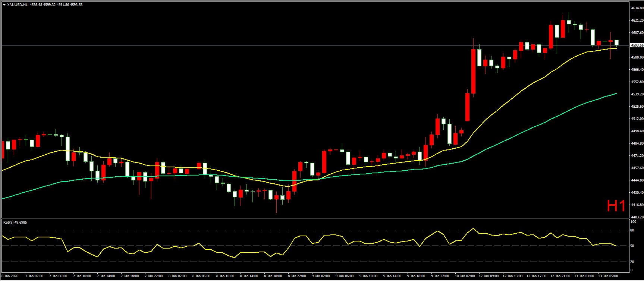Screen dimensions: 644x281
Task: Click the 13 Jan 05:00 time label
Action: pyautogui.click(x=608, y=276)
